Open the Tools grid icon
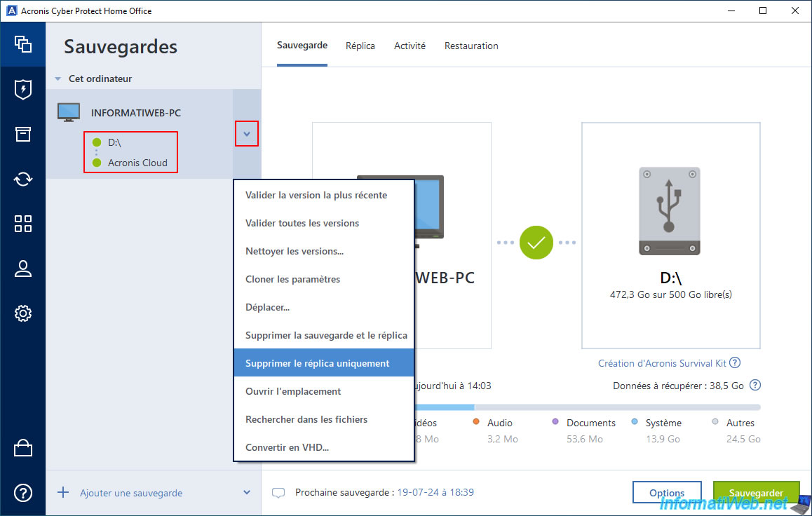Image resolution: width=812 pixels, height=516 pixels. coord(22,224)
